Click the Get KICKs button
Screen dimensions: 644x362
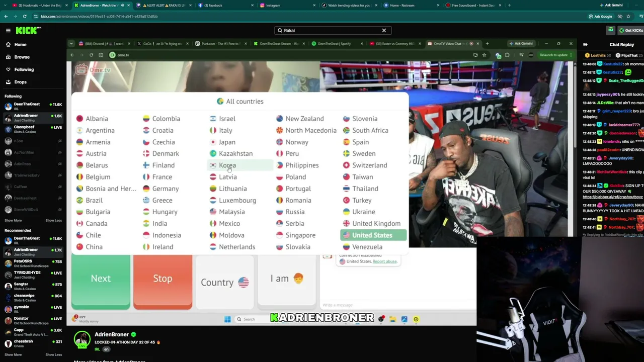[x=631, y=31]
